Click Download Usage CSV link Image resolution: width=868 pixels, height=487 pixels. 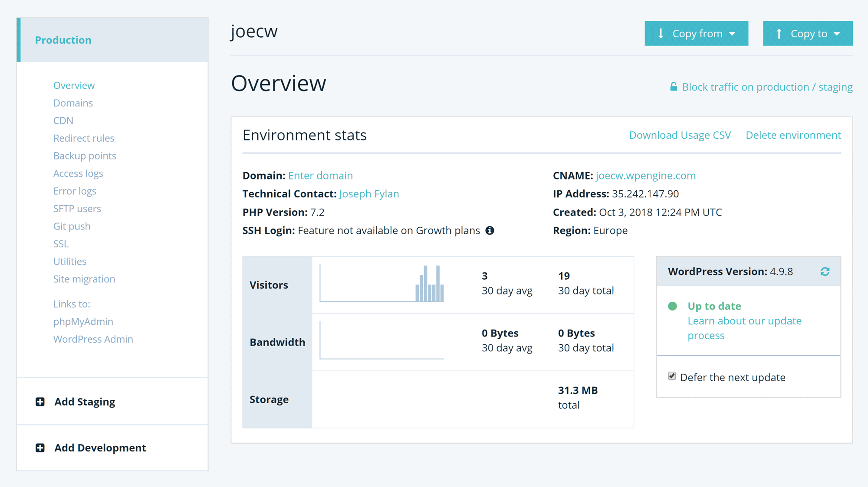pyautogui.click(x=680, y=135)
